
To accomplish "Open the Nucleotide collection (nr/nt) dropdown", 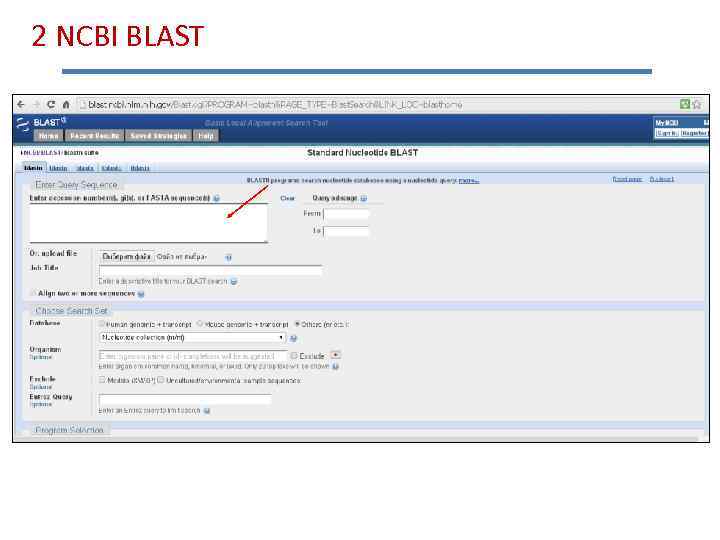I will [x=192, y=338].
